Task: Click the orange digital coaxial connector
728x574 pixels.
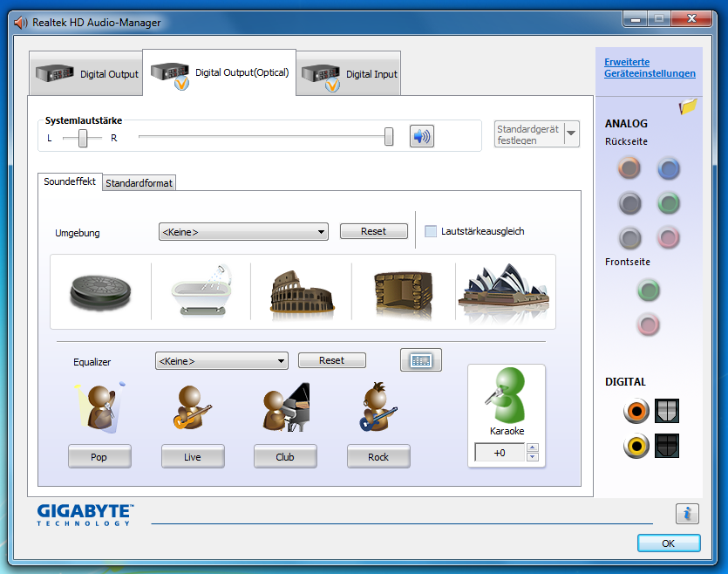Action: pos(636,411)
